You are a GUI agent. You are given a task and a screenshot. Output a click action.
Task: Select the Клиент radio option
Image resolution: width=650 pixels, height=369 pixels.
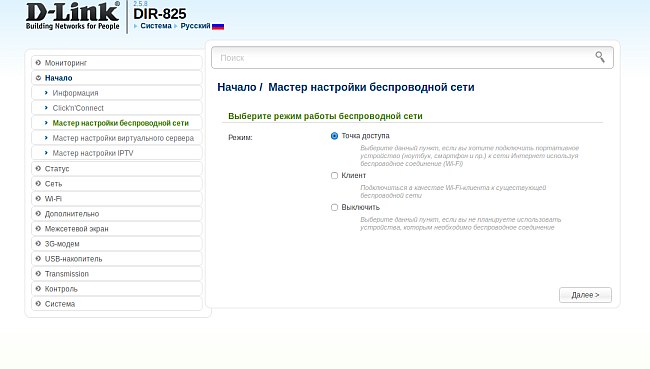pyautogui.click(x=334, y=175)
